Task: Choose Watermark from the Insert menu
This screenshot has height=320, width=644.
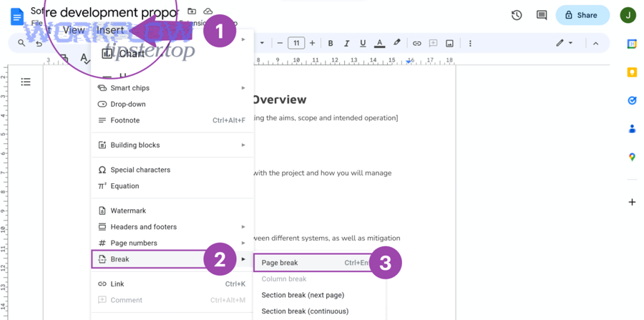Action: tap(172, 210)
